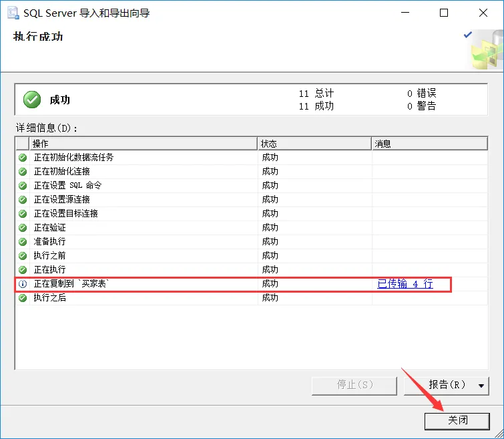This screenshot has height=439, width=504.
Task: Click the 成功 status of 执行之后 row
Action: [x=270, y=298]
